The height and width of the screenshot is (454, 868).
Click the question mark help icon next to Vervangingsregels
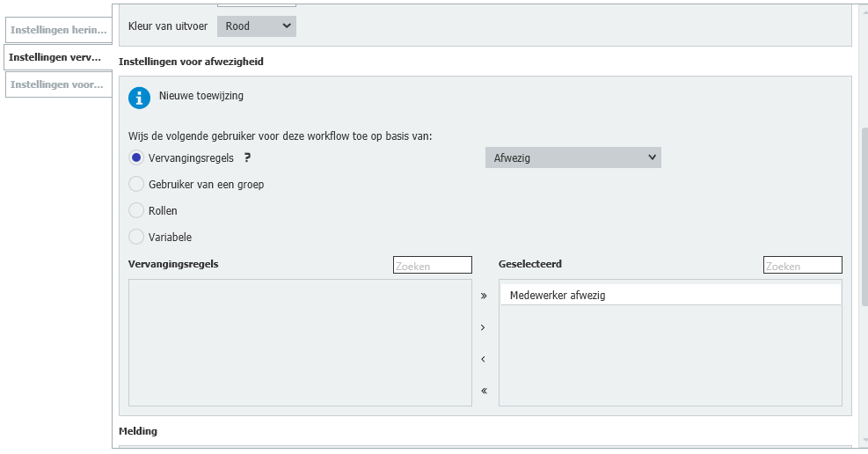(x=248, y=158)
